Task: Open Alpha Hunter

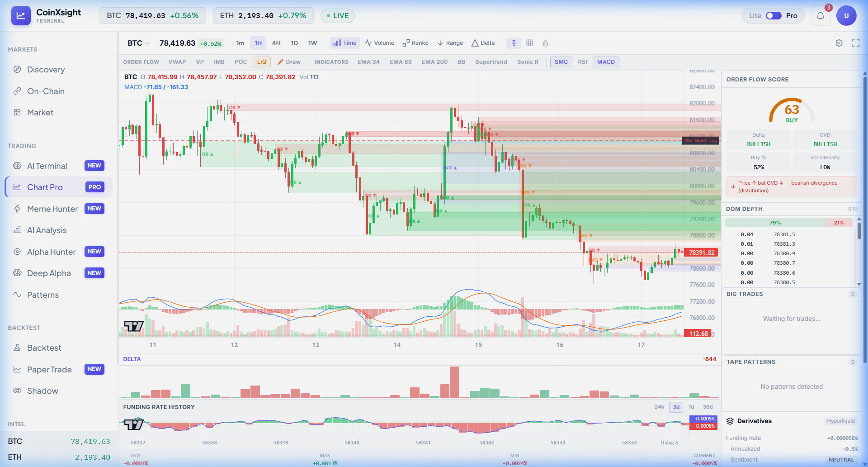Action: tap(59, 252)
